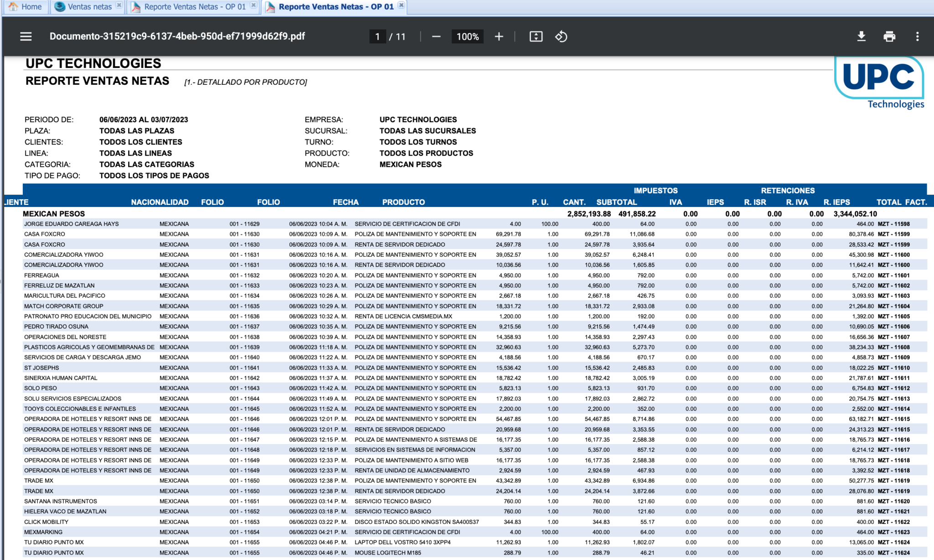This screenshot has width=934, height=560.
Task: Select the inactive Reporte Ventas Netas tab
Action: tap(194, 7)
